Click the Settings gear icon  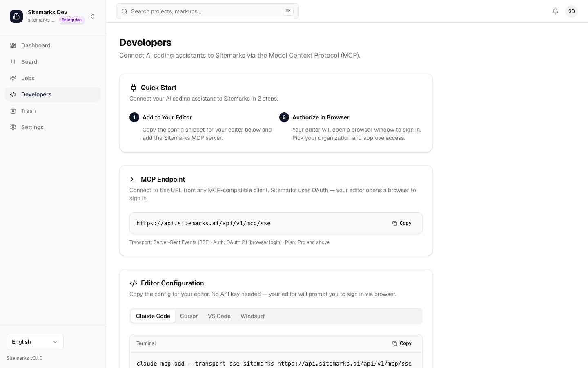coord(13,127)
